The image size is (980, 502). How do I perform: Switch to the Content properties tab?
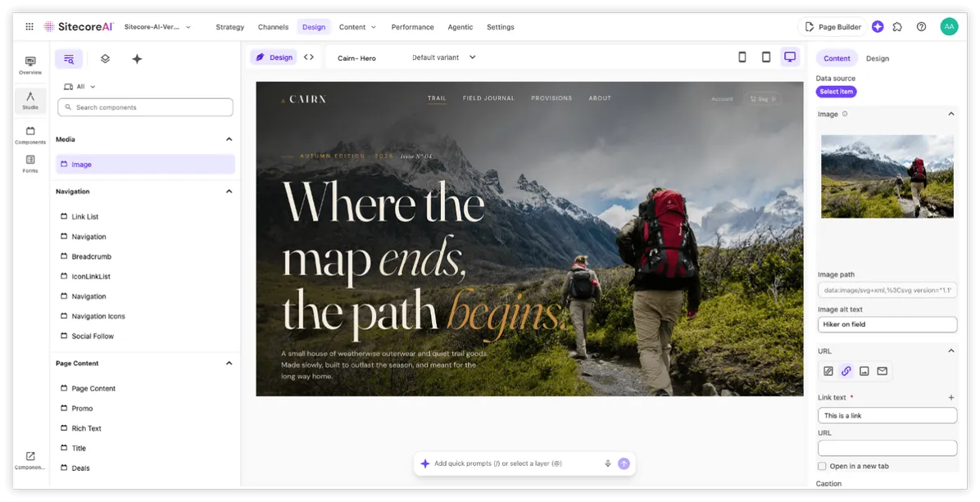837,58
